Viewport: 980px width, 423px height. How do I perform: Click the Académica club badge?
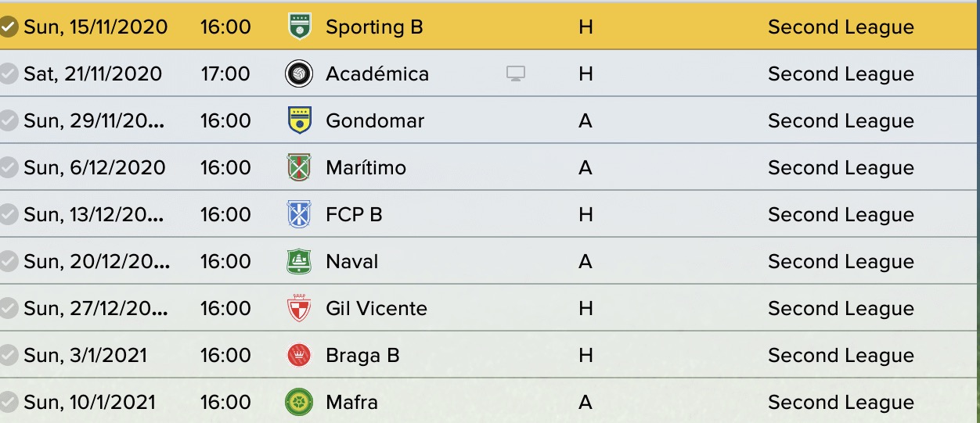point(299,74)
